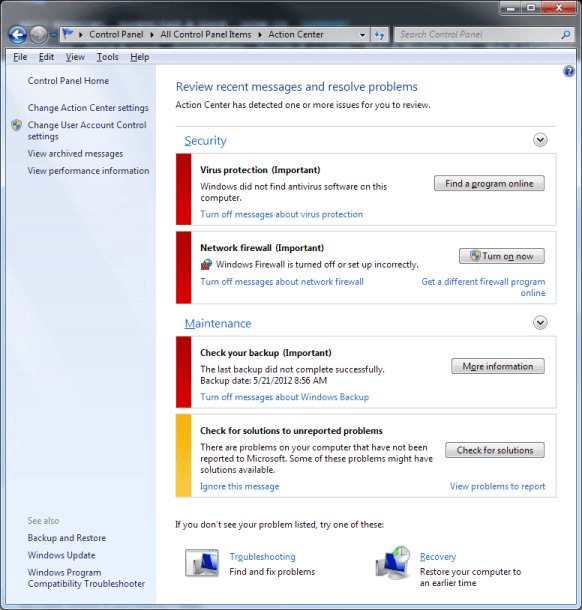Screen dimensions: 582x610
Task: Click All Control Panel Items breadcrumb
Action: (x=206, y=35)
